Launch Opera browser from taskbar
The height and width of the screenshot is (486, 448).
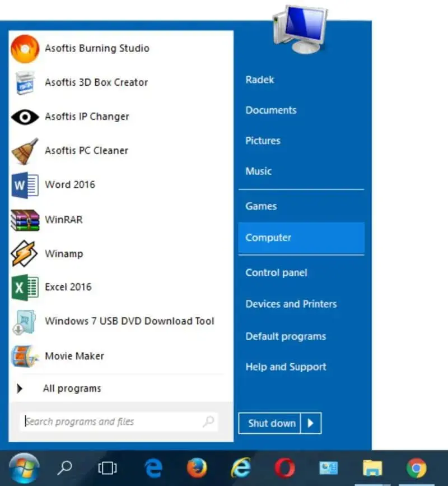(284, 468)
